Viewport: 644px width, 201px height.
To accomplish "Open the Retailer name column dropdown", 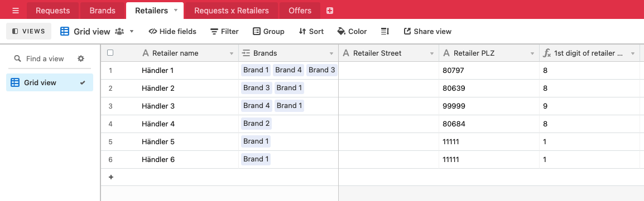I will (x=231, y=53).
